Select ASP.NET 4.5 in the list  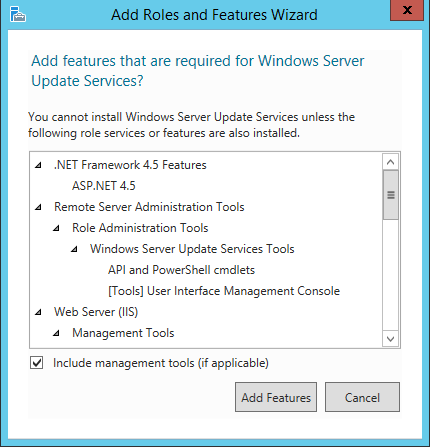click(104, 186)
